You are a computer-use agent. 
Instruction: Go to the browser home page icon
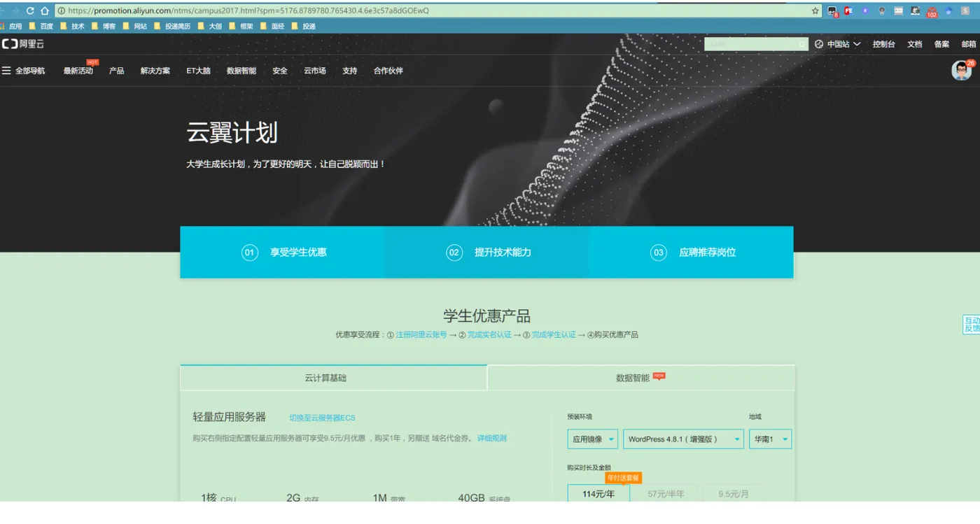[x=45, y=11]
